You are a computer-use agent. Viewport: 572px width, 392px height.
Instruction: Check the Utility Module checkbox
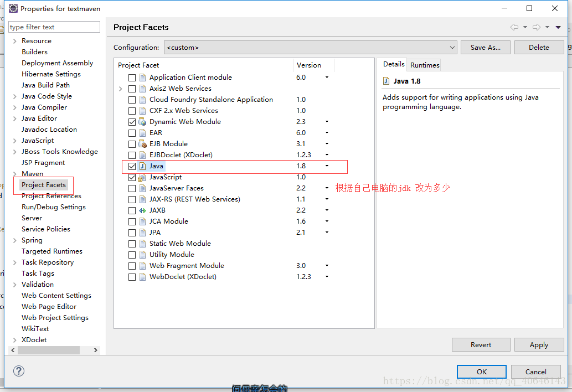(x=132, y=255)
